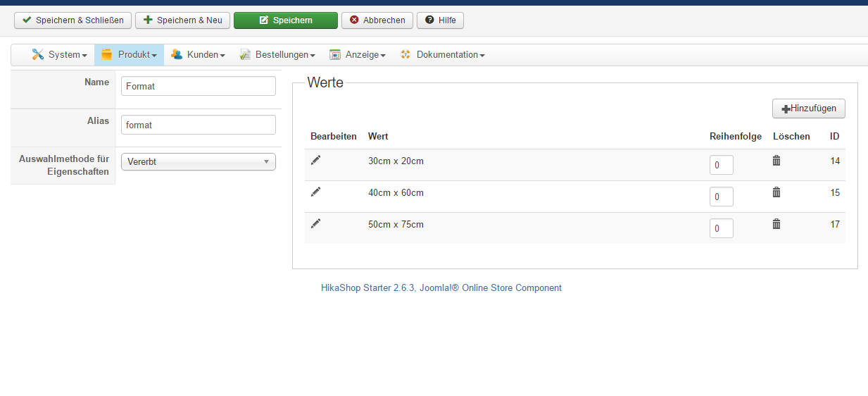Click Abbrechen to cancel editing
Viewport: 868px width, 396px height.
point(377,20)
